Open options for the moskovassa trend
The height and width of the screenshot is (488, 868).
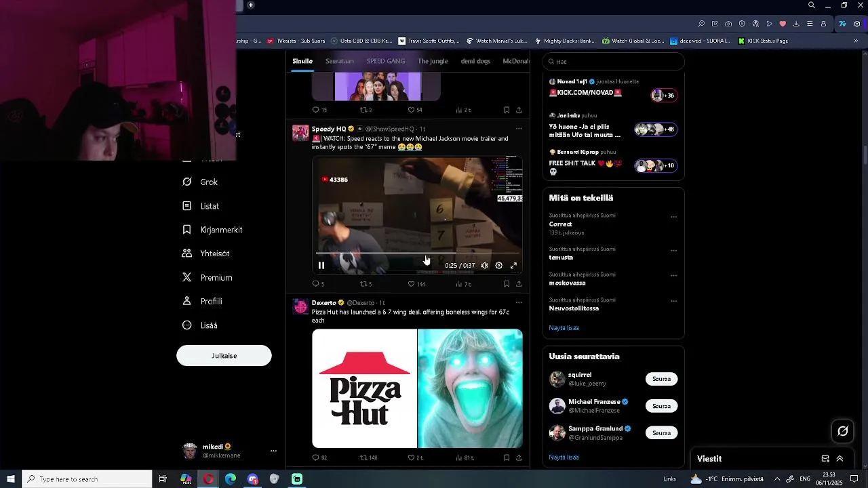673,276
